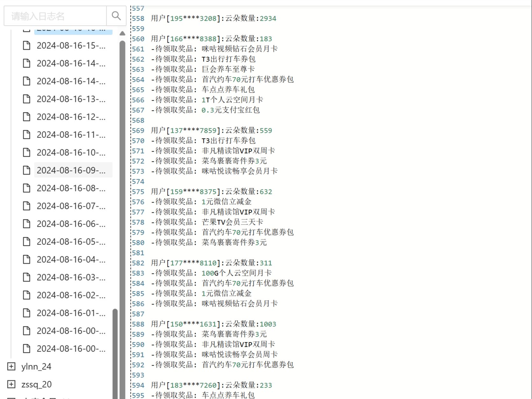Click line 590 非凡精读馆VIP双周卡

pos(213,345)
